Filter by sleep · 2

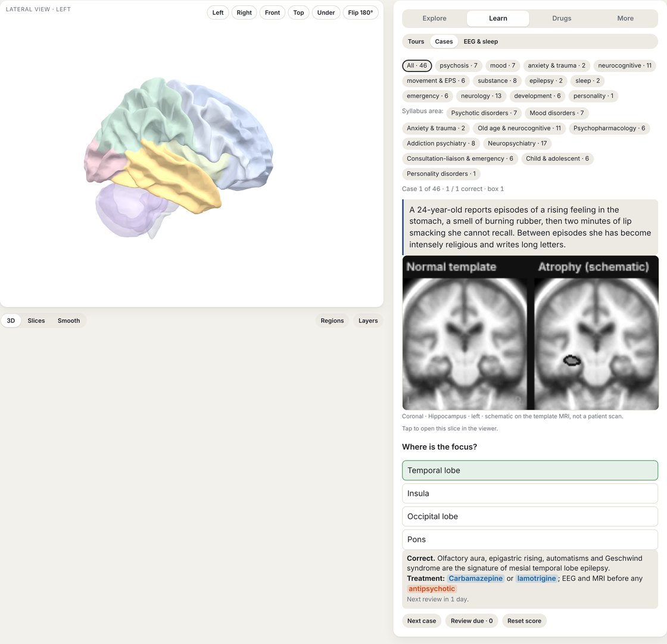click(587, 81)
